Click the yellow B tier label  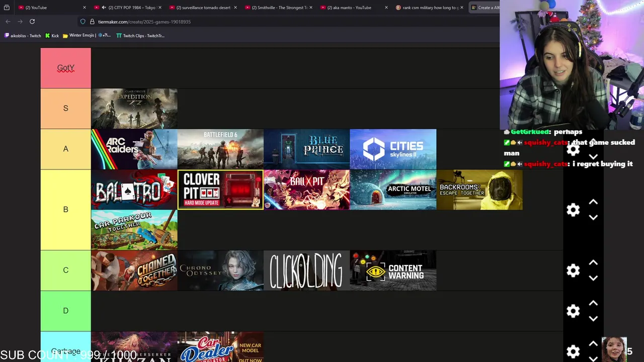[65, 210]
